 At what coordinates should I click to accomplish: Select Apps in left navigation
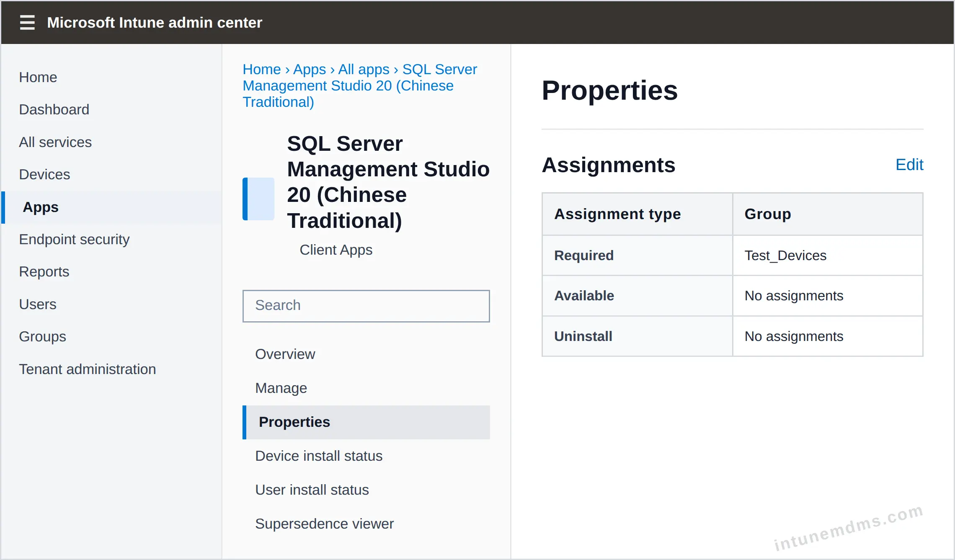pos(111,207)
